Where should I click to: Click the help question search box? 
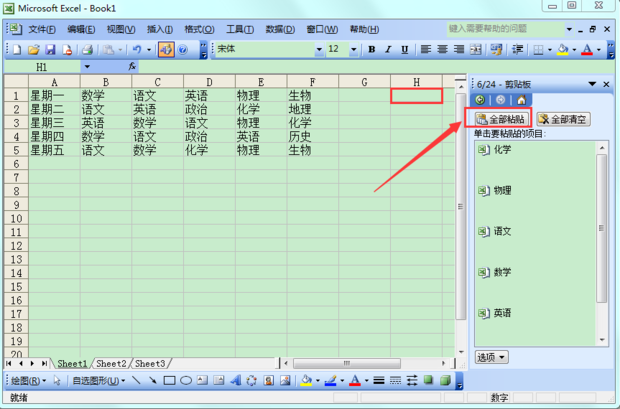coord(505,29)
